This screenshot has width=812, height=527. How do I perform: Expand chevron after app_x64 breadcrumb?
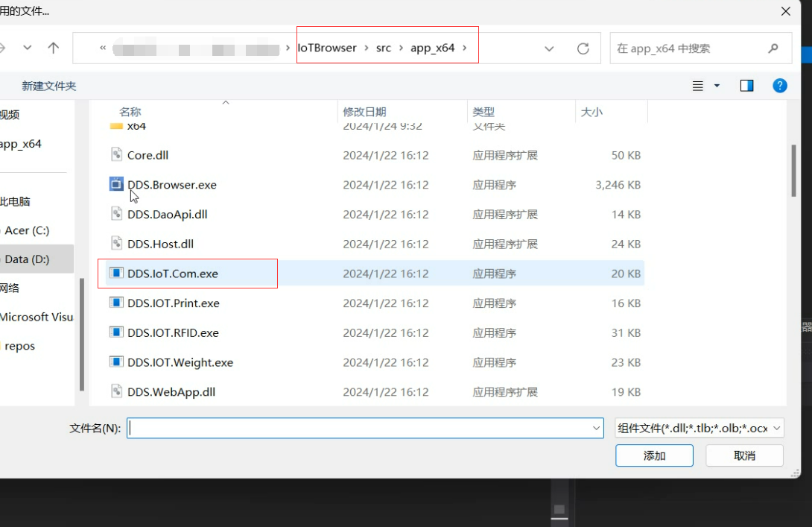click(x=465, y=48)
